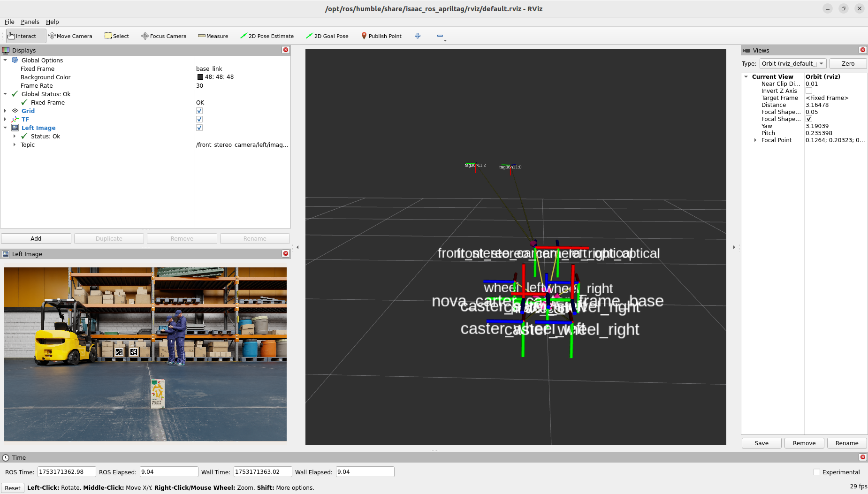Select the 2D Pose Estimate tool
Screen dimensions: 868x494
click(x=266, y=36)
